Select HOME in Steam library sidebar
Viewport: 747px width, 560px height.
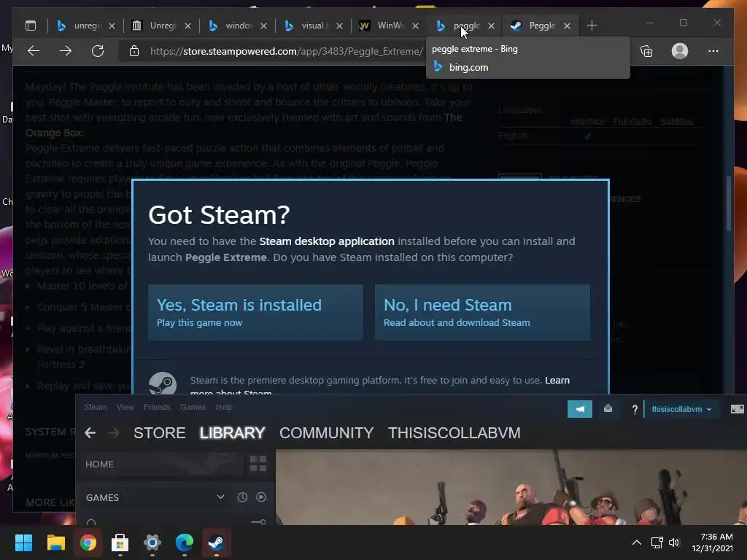click(162, 464)
